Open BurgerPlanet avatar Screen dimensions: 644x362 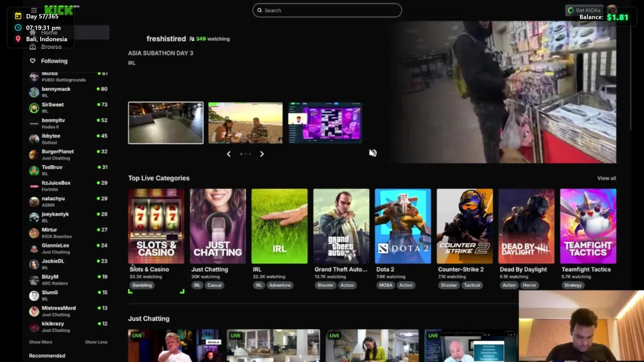pos(34,154)
